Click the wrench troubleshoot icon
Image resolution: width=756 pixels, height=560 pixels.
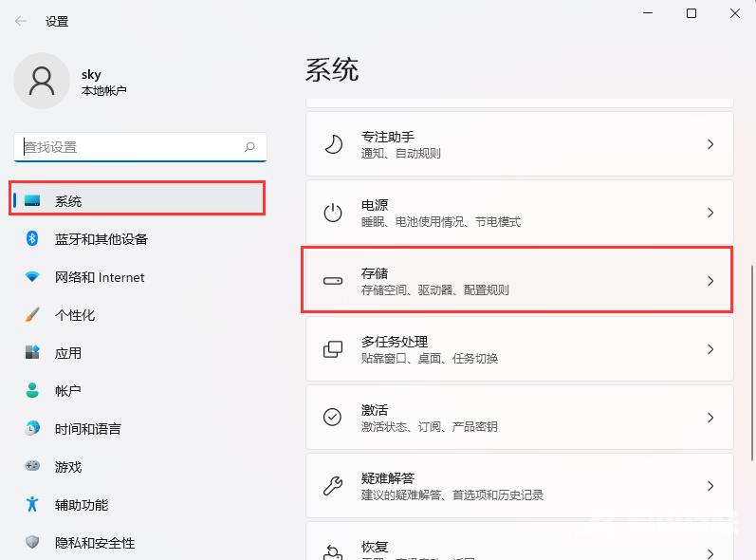[333, 486]
